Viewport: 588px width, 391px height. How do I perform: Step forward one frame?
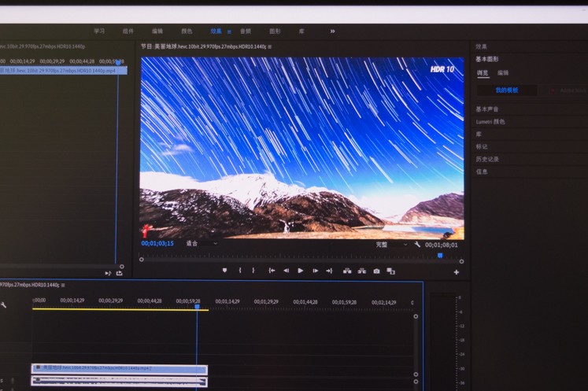coord(316,271)
